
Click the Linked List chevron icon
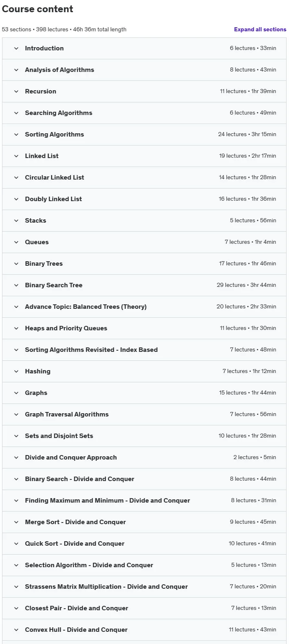tap(16, 156)
